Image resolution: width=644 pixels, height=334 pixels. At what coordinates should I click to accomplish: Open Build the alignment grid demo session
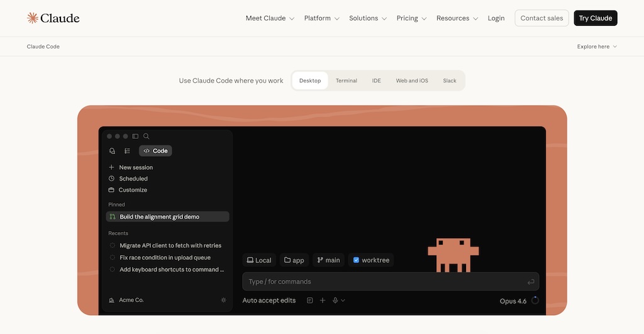(x=167, y=216)
